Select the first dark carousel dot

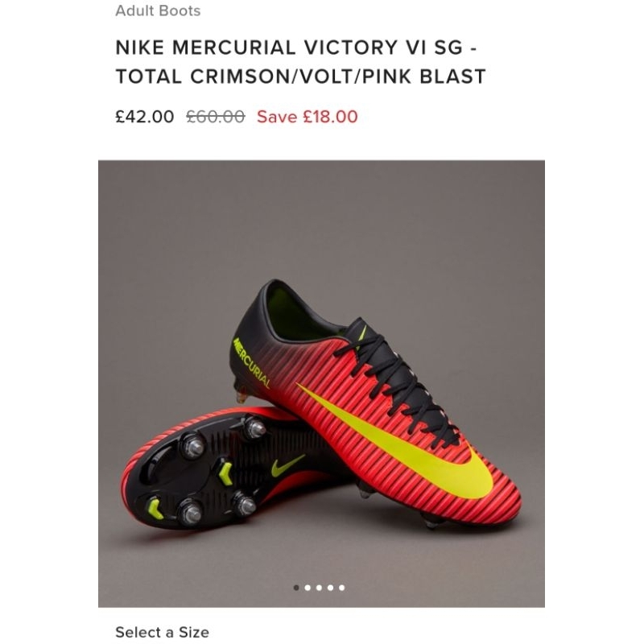pyautogui.click(x=296, y=588)
